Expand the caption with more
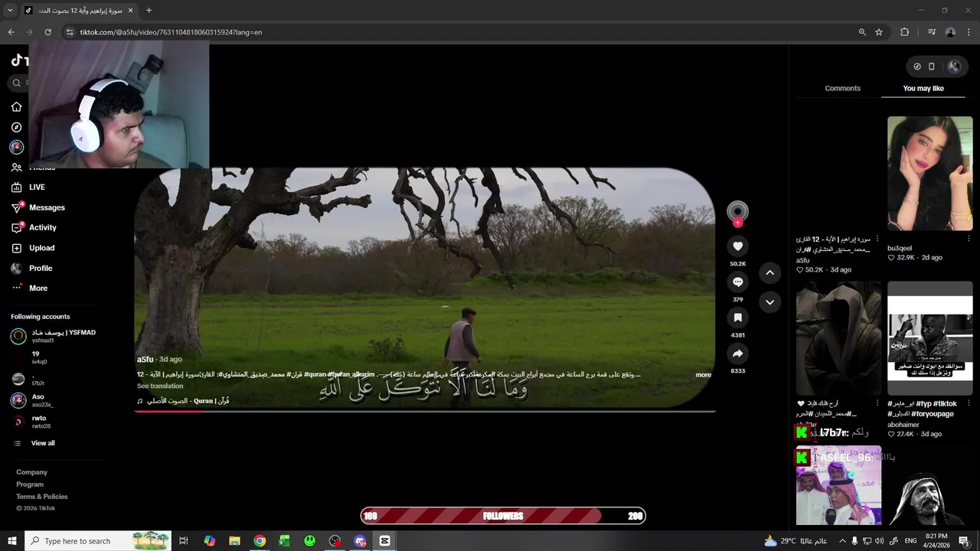The width and height of the screenshot is (980, 551). point(703,375)
